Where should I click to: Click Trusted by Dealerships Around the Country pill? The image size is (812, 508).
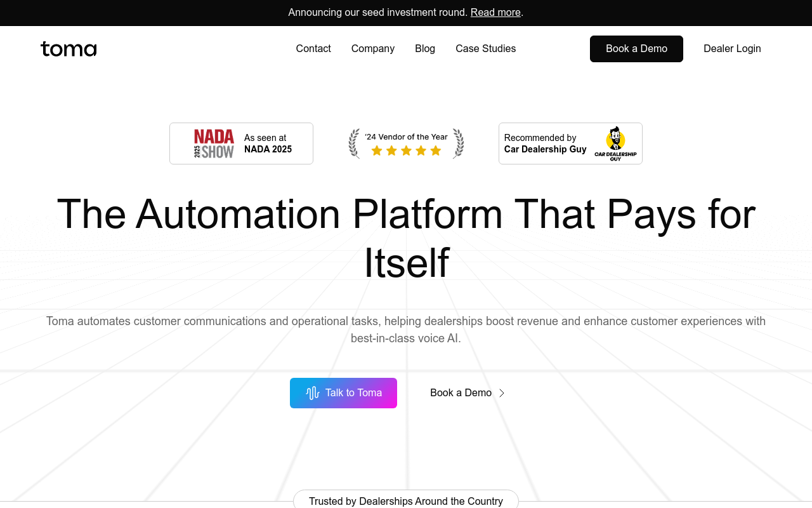pos(406,500)
